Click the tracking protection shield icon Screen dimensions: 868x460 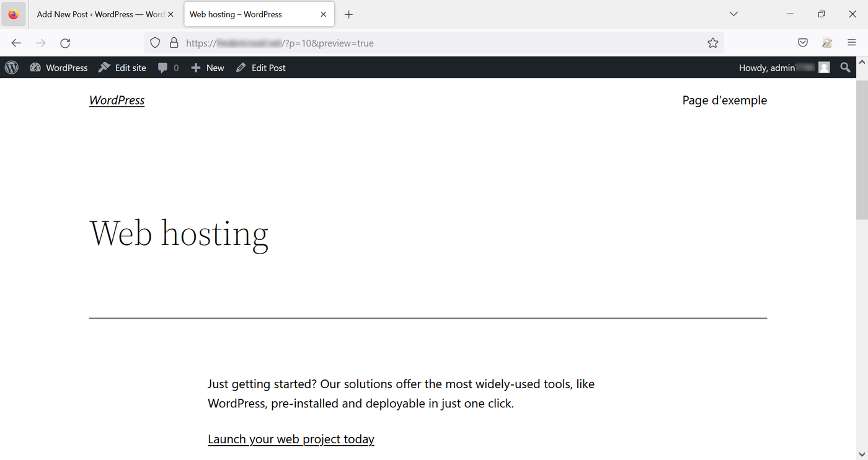(x=154, y=43)
